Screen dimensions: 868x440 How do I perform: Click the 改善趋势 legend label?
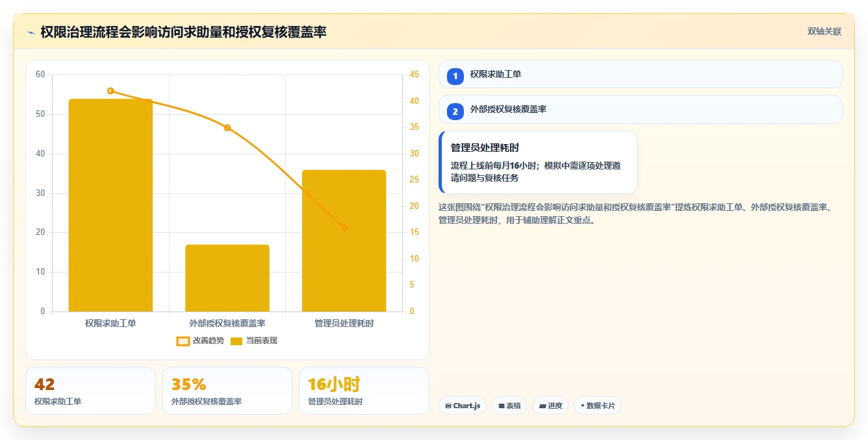pyautogui.click(x=209, y=341)
